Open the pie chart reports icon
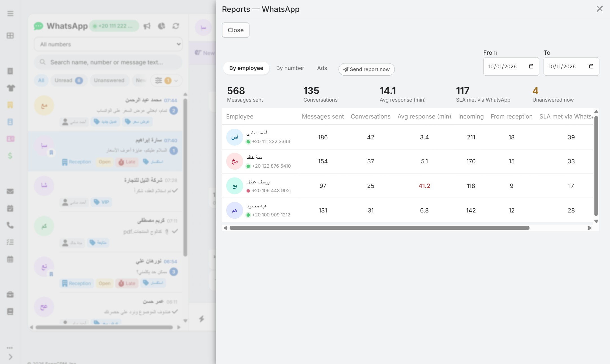The width and height of the screenshot is (610, 364). coord(161,26)
